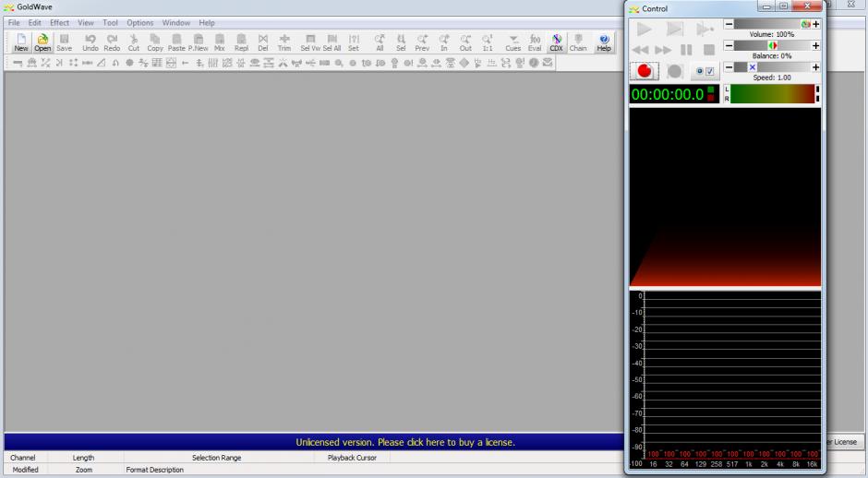Open the Help menu in the menu bar

(x=207, y=23)
